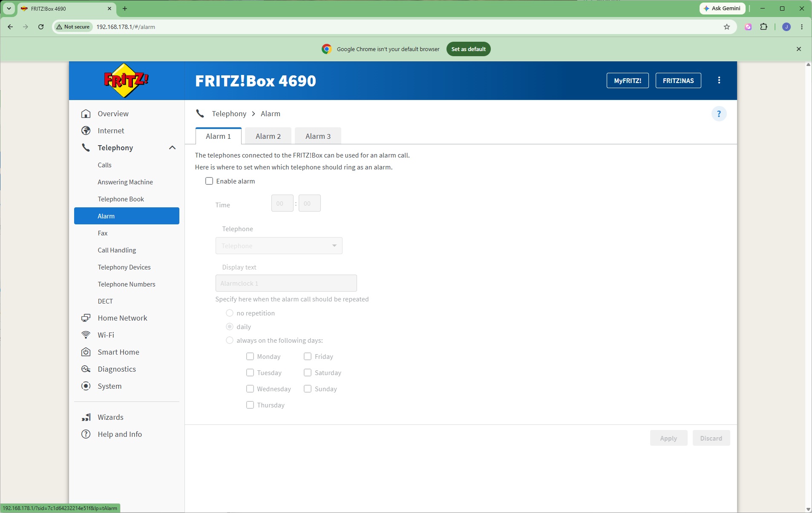This screenshot has width=812, height=513.
Task: Switch to the Alarm 2 tab
Action: coord(268,136)
